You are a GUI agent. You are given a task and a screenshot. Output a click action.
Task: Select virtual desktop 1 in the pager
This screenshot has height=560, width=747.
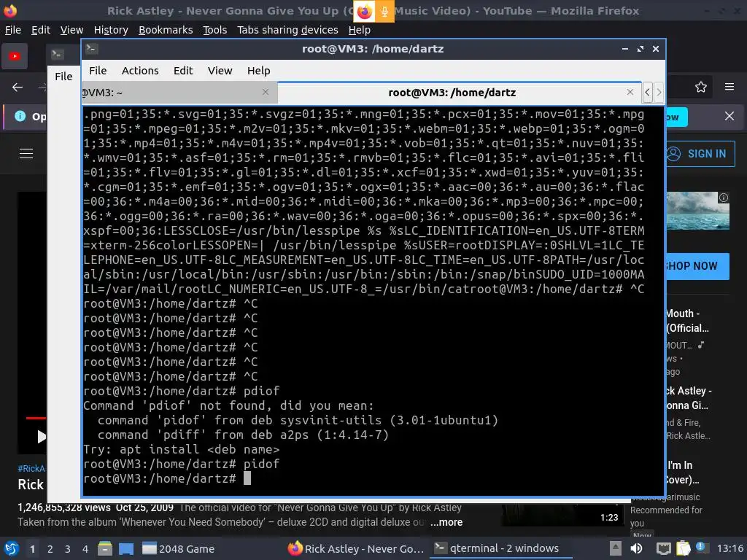pyautogui.click(x=32, y=549)
